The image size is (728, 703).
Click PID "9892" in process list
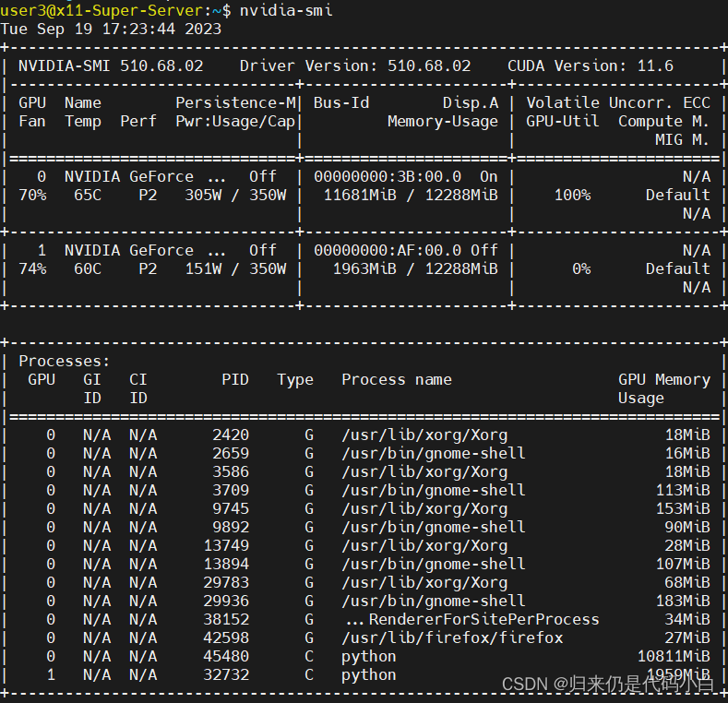click(x=231, y=528)
